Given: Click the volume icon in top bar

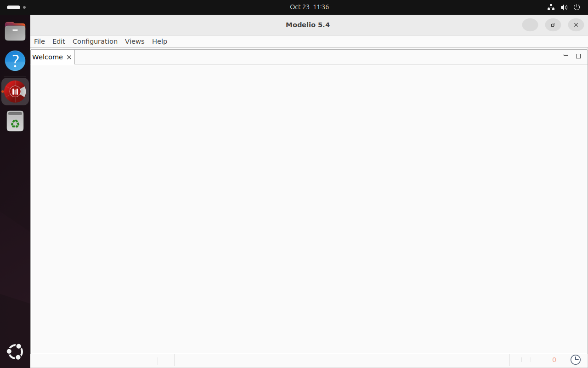Looking at the screenshot, I should pyautogui.click(x=564, y=7).
